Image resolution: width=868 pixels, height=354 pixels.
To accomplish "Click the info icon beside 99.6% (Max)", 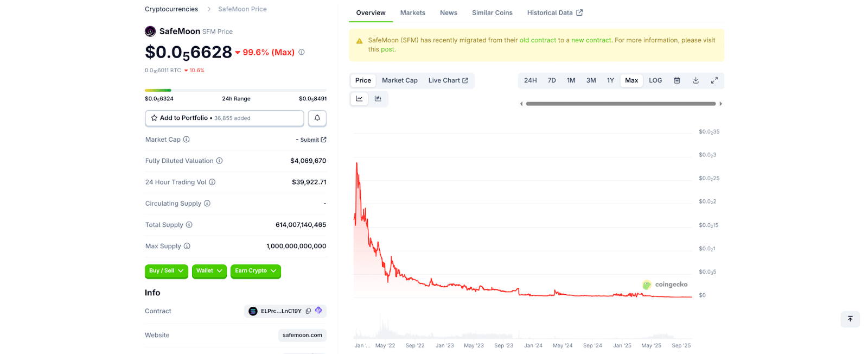I will pyautogui.click(x=302, y=52).
